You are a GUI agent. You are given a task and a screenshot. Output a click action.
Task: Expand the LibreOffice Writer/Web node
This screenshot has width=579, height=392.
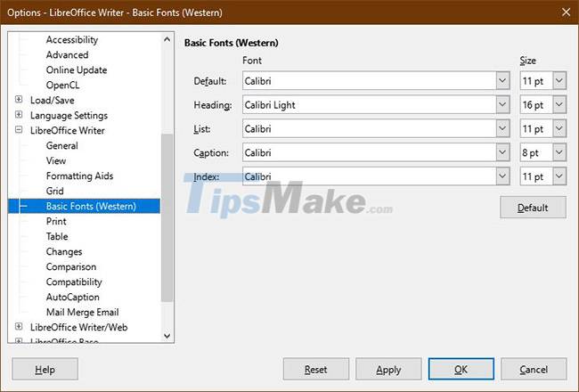[19, 327]
